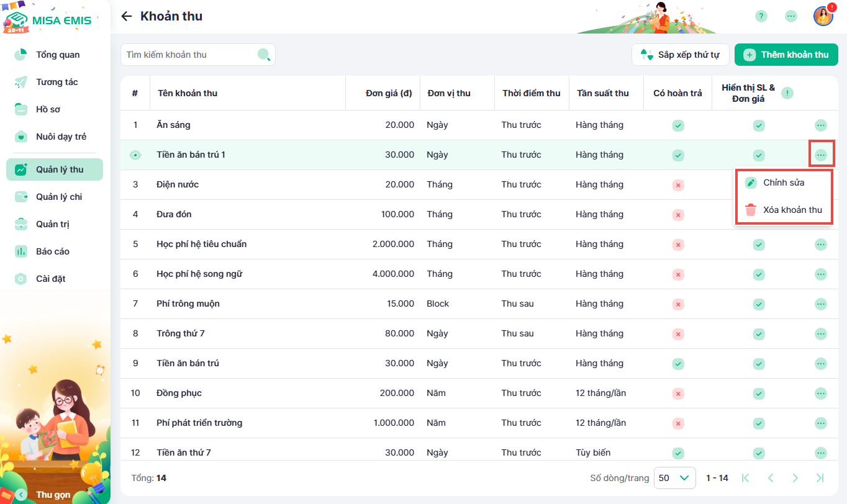Click the user avatar in header

click(x=823, y=16)
